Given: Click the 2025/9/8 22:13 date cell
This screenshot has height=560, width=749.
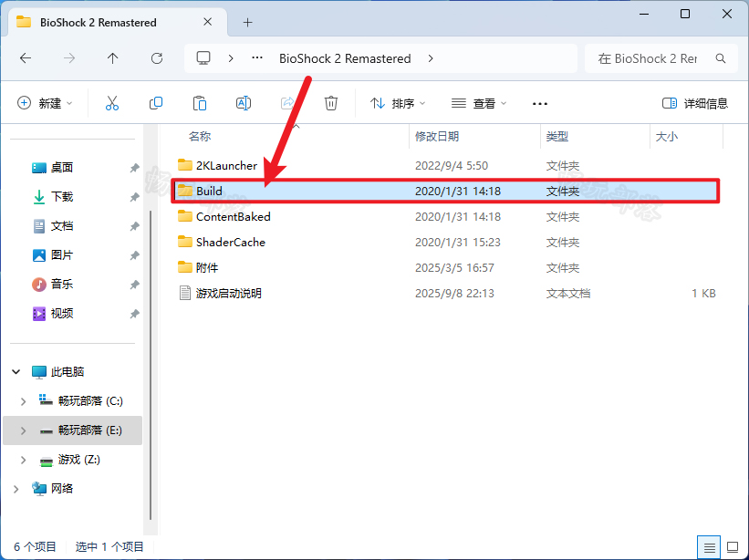Looking at the screenshot, I should pyautogui.click(x=454, y=293).
